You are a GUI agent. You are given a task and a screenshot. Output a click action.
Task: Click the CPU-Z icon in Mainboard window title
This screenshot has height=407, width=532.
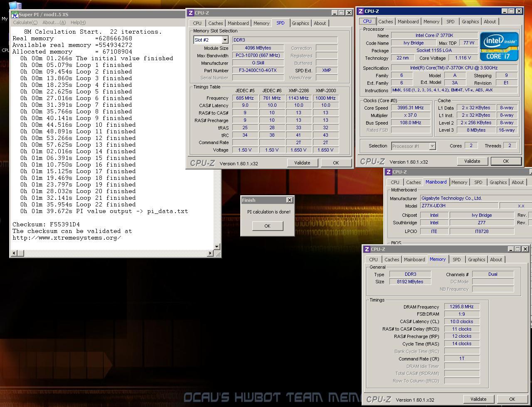point(388,172)
